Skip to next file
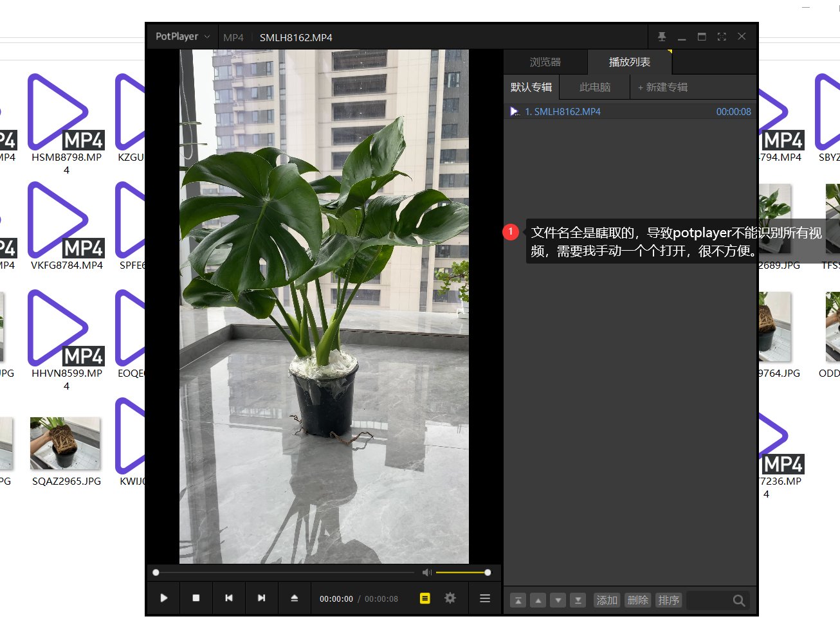This screenshot has height=639, width=840. point(262,598)
